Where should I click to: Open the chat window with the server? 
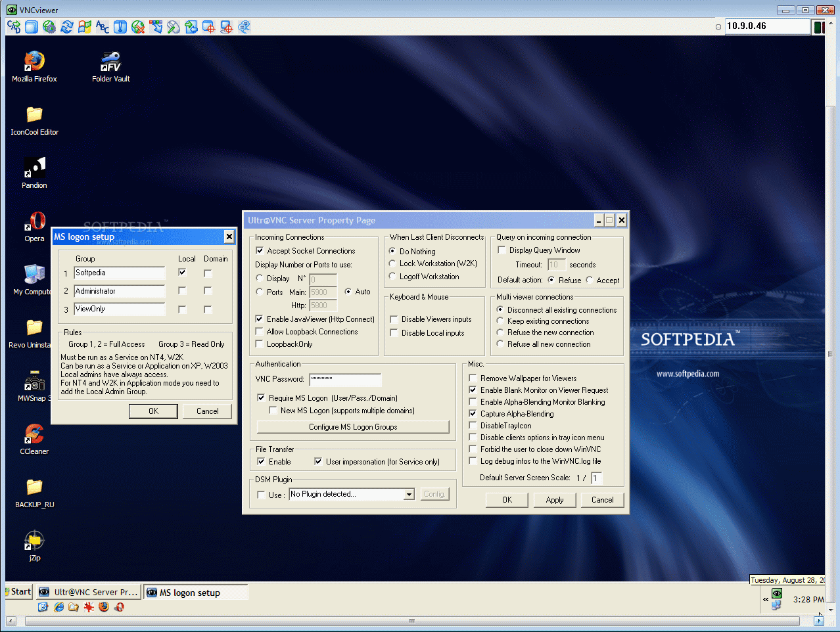(244, 26)
